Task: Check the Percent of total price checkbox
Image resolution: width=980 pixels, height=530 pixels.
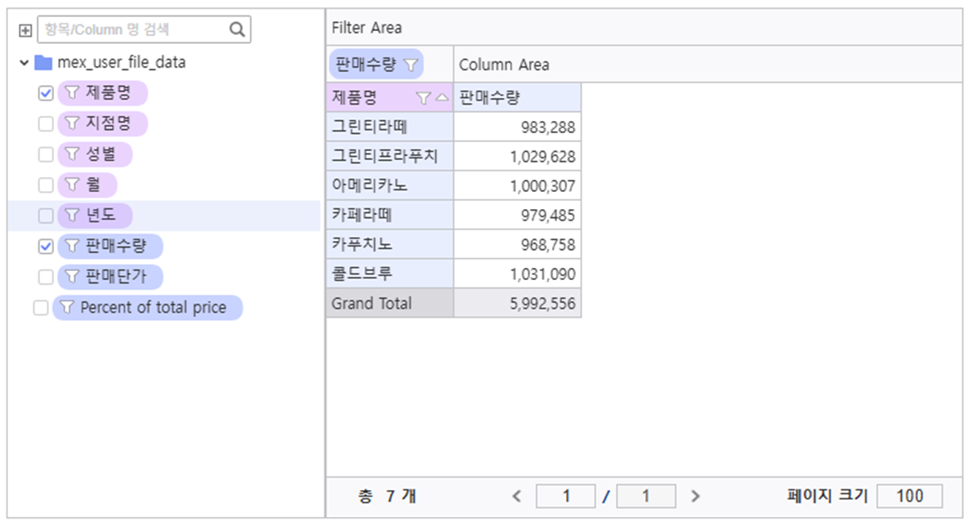Action: coord(41,308)
